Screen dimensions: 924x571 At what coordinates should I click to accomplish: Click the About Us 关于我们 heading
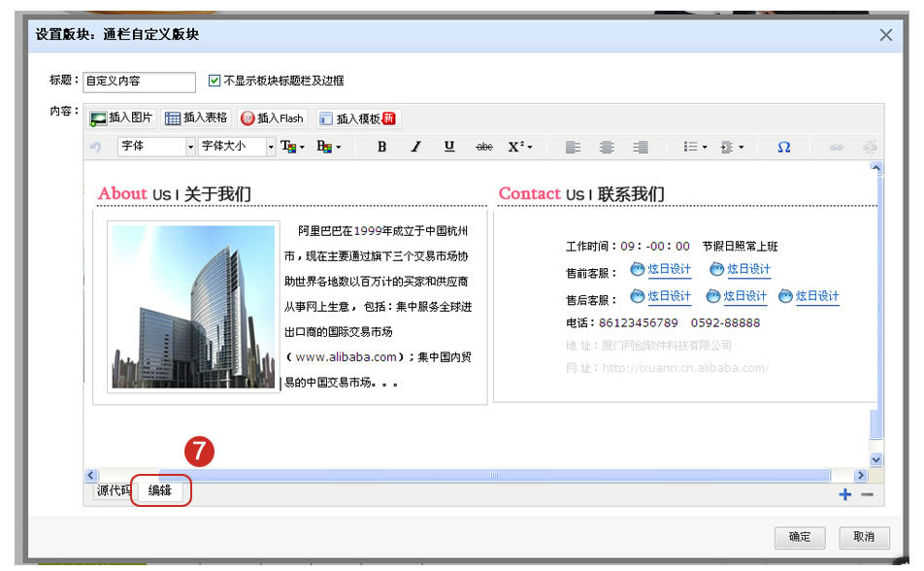tap(175, 193)
